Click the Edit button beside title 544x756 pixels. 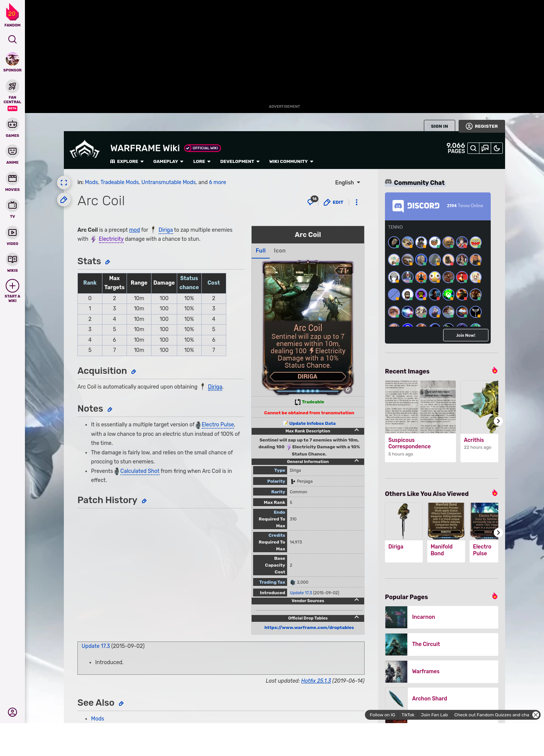pyautogui.click(x=334, y=202)
